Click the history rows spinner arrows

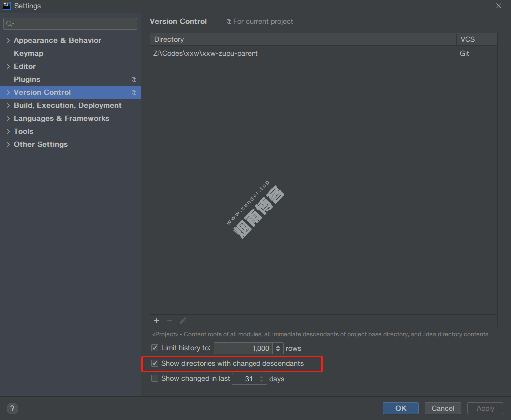(x=278, y=348)
